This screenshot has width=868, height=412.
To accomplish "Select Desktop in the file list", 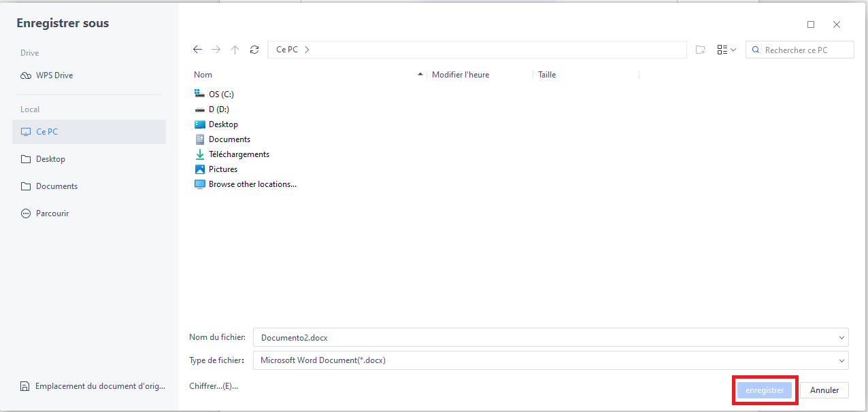I will [216, 124].
